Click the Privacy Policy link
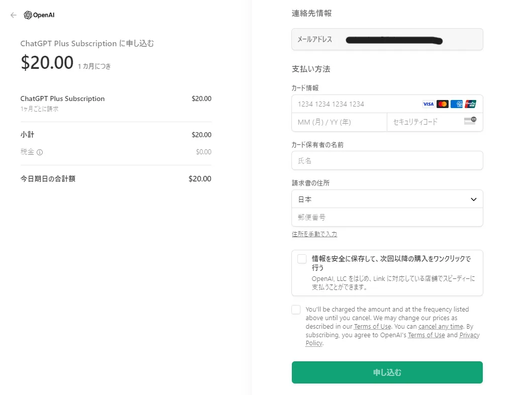 point(469,335)
